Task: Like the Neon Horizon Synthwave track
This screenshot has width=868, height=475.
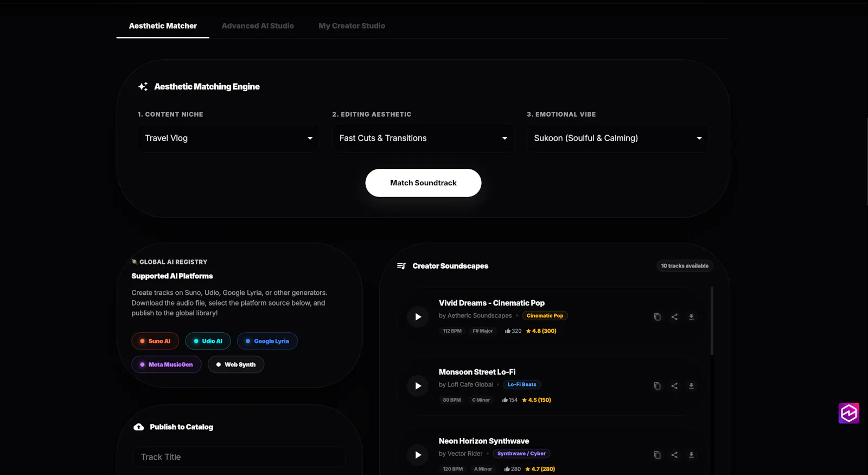Action: pyautogui.click(x=507, y=469)
